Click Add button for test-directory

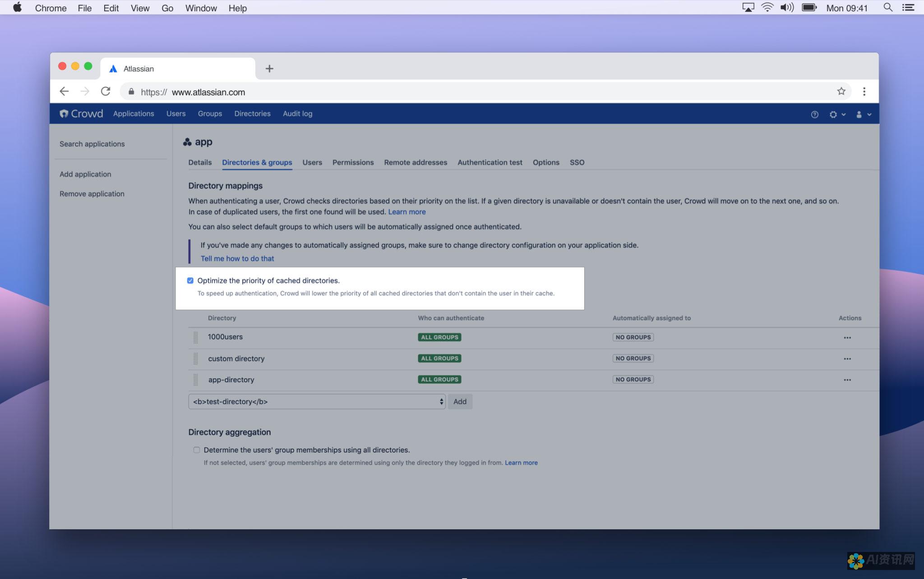(460, 401)
